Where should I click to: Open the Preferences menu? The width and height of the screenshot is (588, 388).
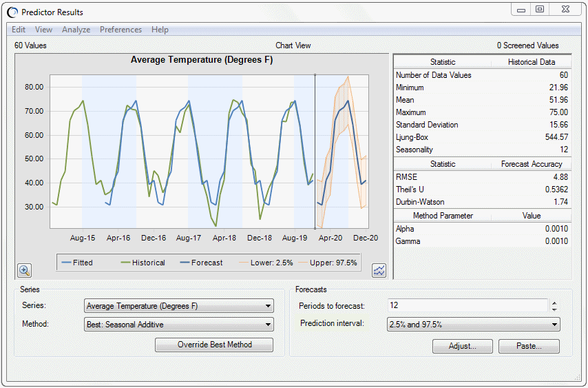[x=120, y=30]
